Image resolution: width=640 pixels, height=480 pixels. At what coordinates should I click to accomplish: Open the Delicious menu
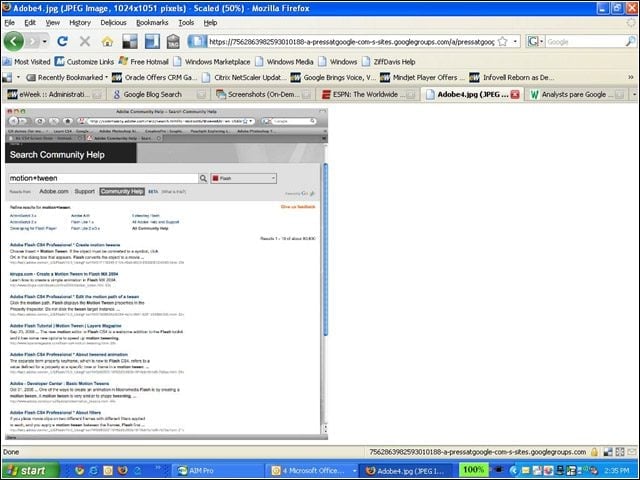click(113, 22)
